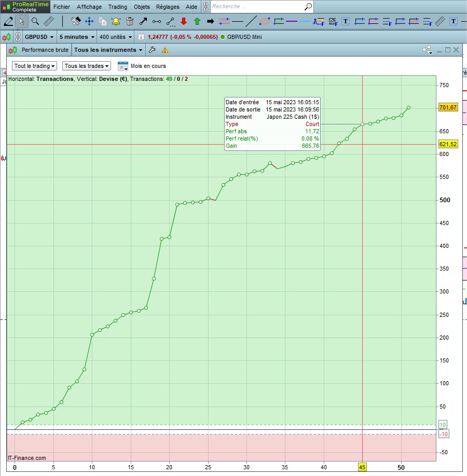Open the Réglages menu
The width and height of the screenshot is (467, 476).
point(168,7)
